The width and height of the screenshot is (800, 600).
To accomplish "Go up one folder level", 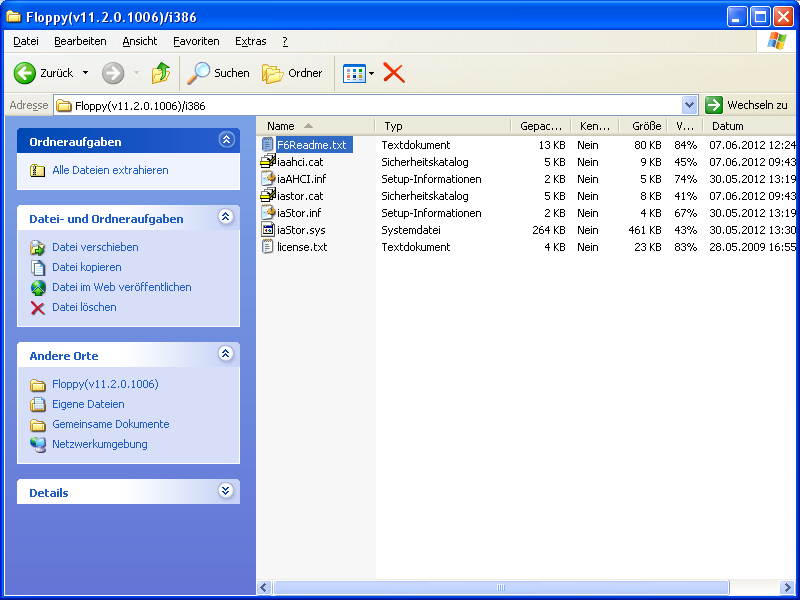I will (x=161, y=73).
